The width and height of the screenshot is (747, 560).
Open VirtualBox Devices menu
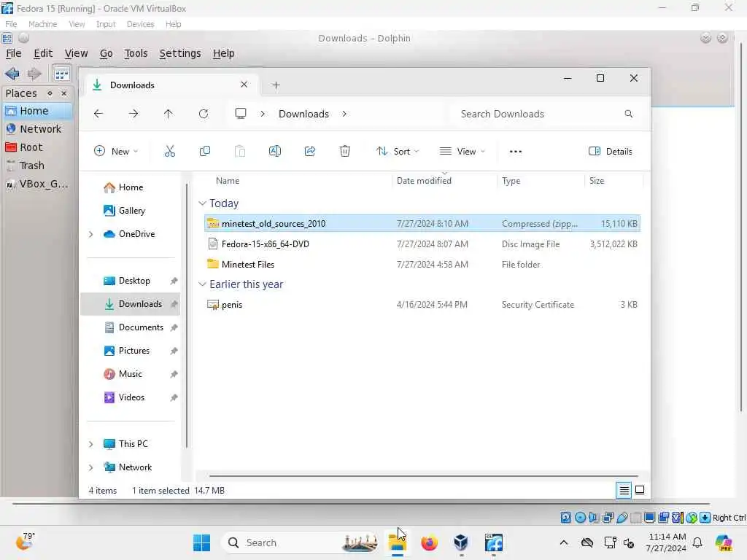pos(140,24)
